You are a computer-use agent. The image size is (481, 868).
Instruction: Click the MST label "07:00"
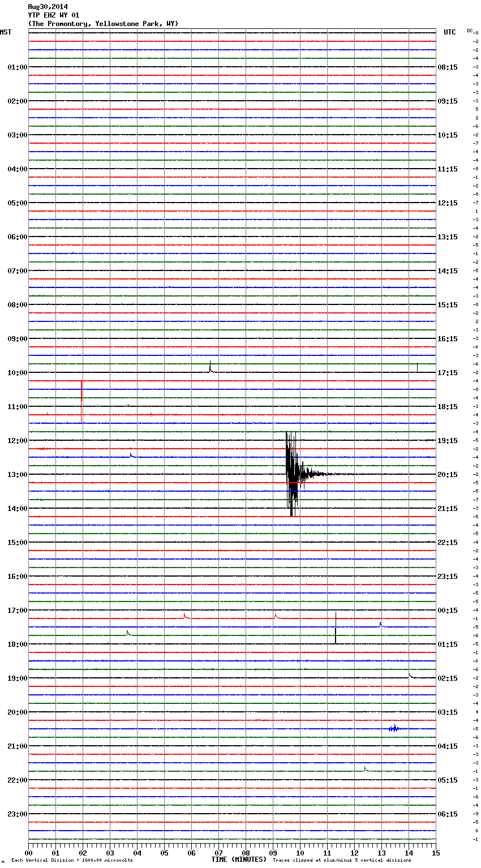(x=18, y=271)
